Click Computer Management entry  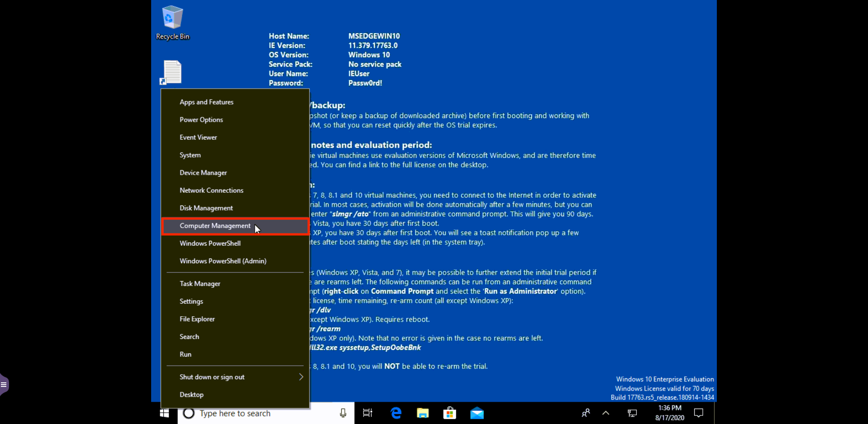[235, 226]
